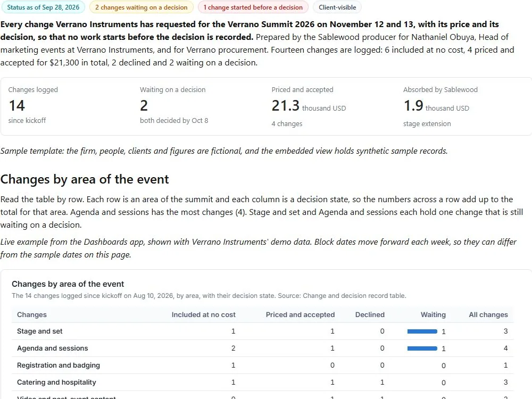Click the 'both decided by Oct 8' note

174,120
